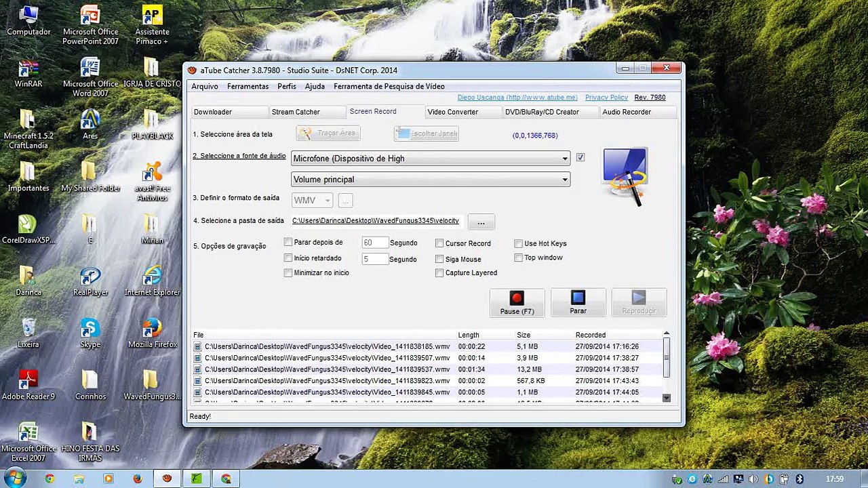Click the screen recorder monitor illustration

625,176
